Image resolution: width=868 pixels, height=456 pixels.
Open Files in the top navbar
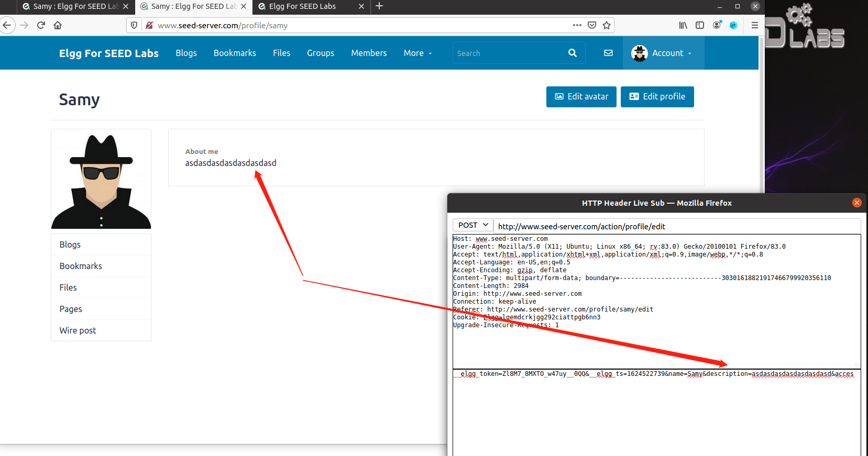(281, 53)
